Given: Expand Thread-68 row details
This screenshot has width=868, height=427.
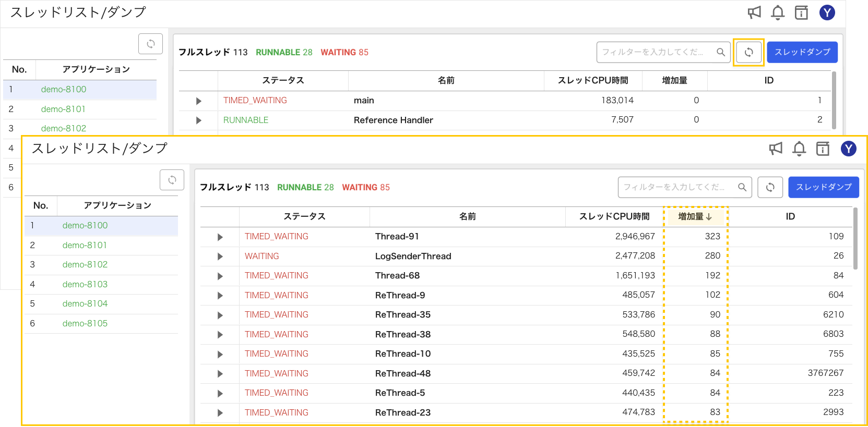Looking at the screenshot, I should tap(220, 276).
